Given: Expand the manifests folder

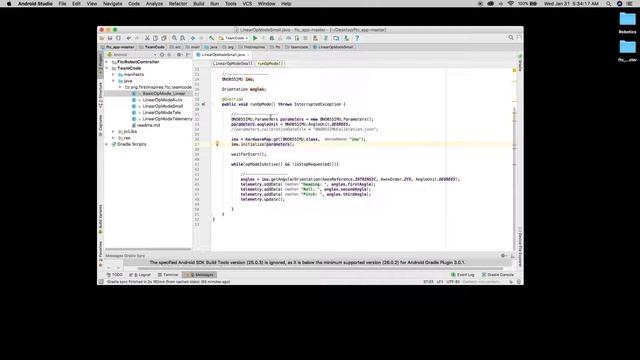Looking at the screenshot, I should point(113,75).
